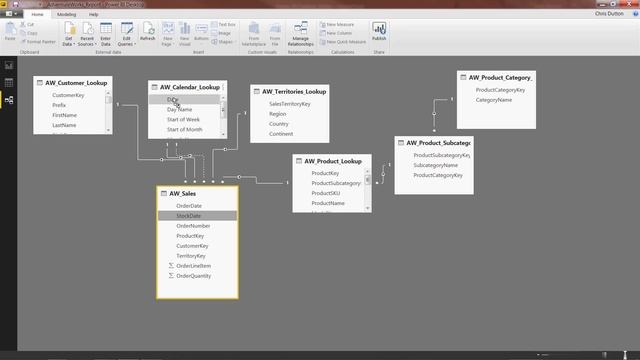Create a New Quick Measure
640x360 pixels.
pyautogui.click(x=343, y=42)
